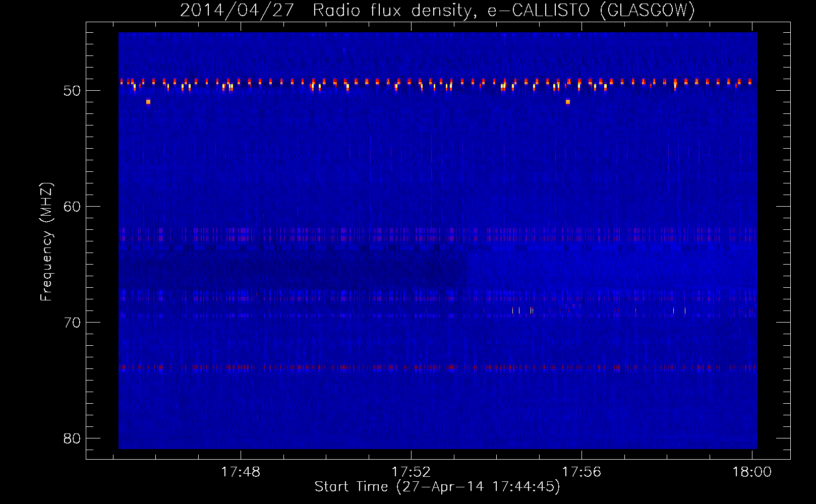
Task: Click the plot title '2014/04/27 Radio flux density, e-CALLISTO (GLASGOW)'
Action: [437, 10]
